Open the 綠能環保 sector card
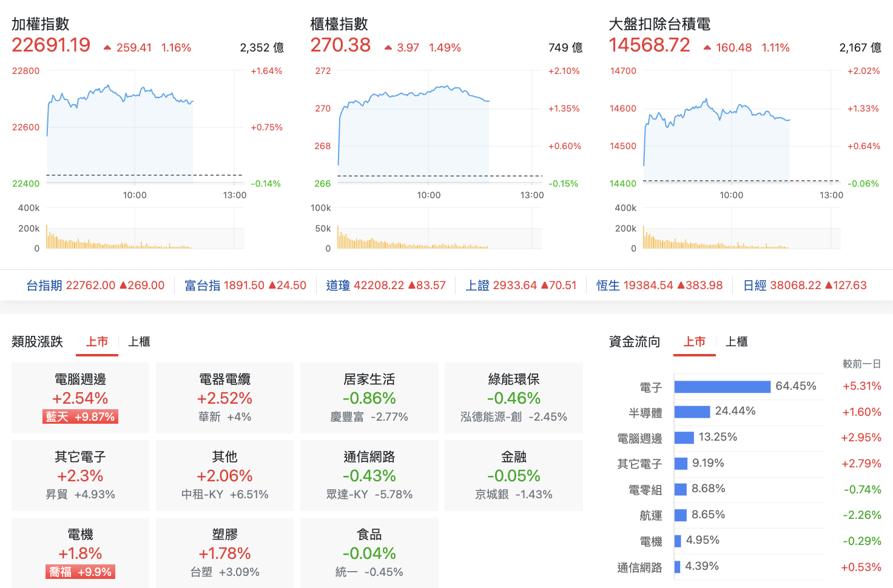This screenshot has height=588, width=893. pyautogui.click(x=514, y=398)
